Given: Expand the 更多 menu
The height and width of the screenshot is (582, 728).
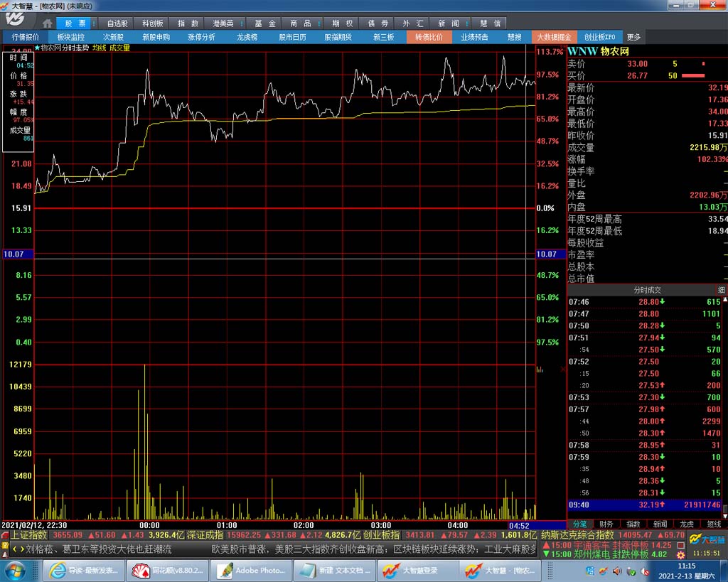Looking at the screenshot, I should coord(633,37).
